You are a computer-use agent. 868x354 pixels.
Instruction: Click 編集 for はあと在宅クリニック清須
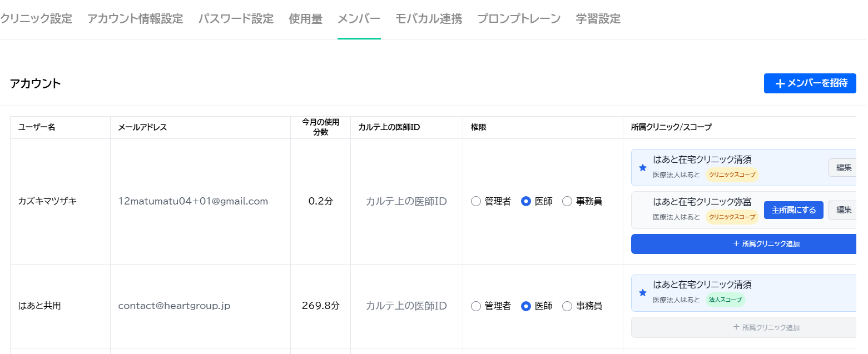tap(843, 167)
